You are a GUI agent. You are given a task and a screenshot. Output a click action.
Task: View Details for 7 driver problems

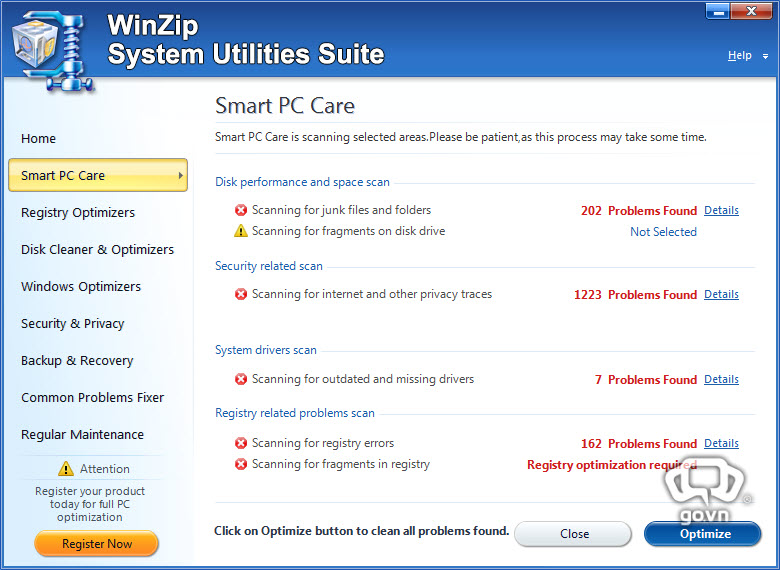[721, 380]
